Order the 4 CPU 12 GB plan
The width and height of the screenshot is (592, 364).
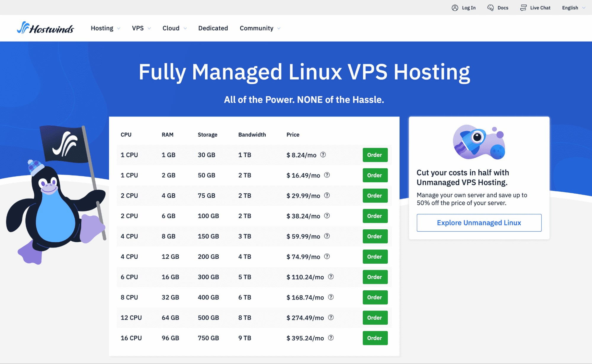375,257
